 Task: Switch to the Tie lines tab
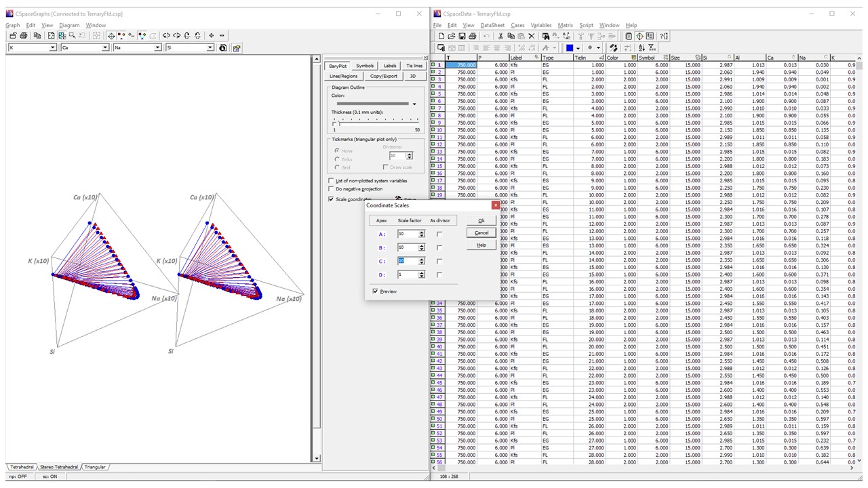click(414, 66)
